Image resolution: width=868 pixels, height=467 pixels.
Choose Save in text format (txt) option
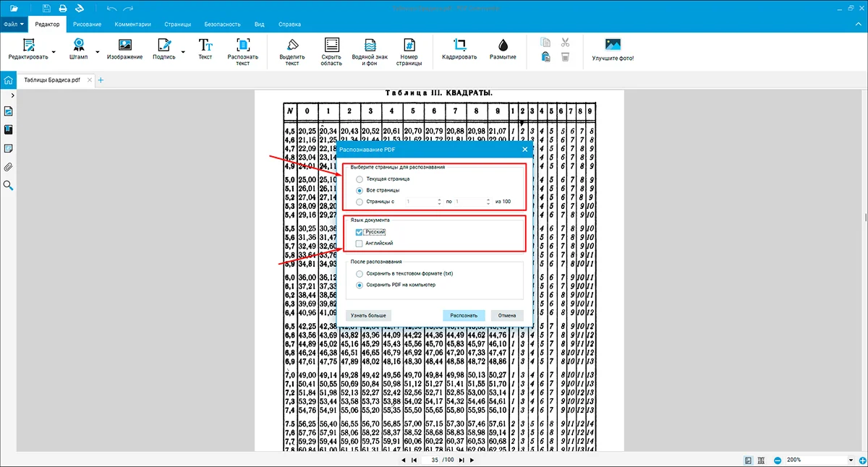359,274
